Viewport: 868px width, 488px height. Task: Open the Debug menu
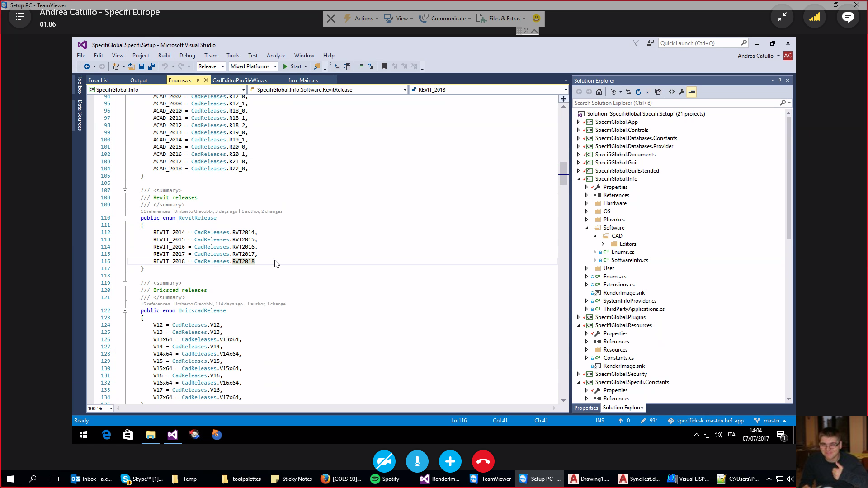pos(187,56)
